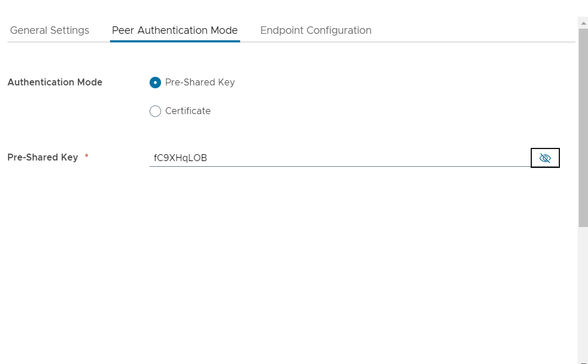Image resolution: width=588 pixels, height=364 pixels.
Task: Click the fC9XHqLOB key text
Action: click(181, 158)
